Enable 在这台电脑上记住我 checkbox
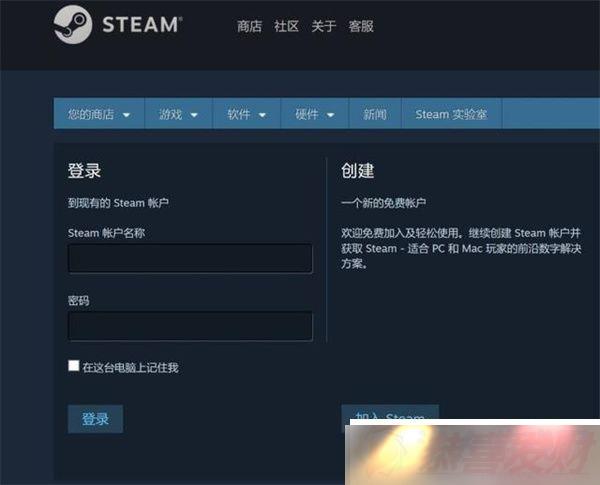Screen dimensions: 600x485 [x=73, y=366]
